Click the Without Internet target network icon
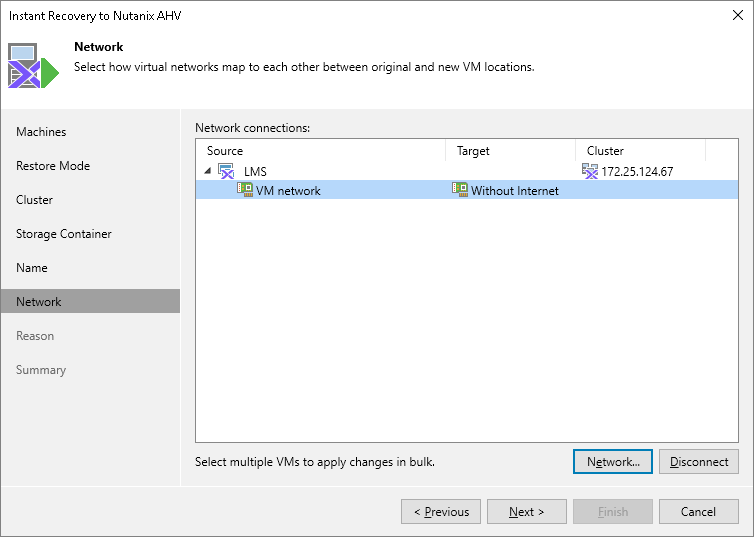 coord(460,190)
